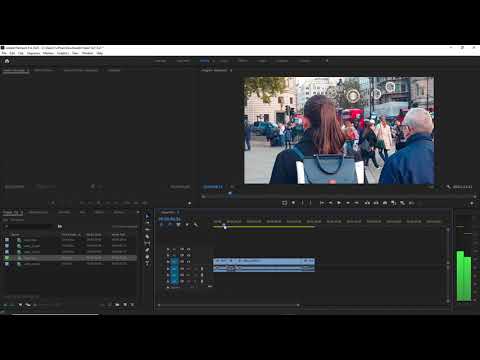Select the Type tool
The height and width of the screenshot is (360, 480).
click(x=147, y=264)
